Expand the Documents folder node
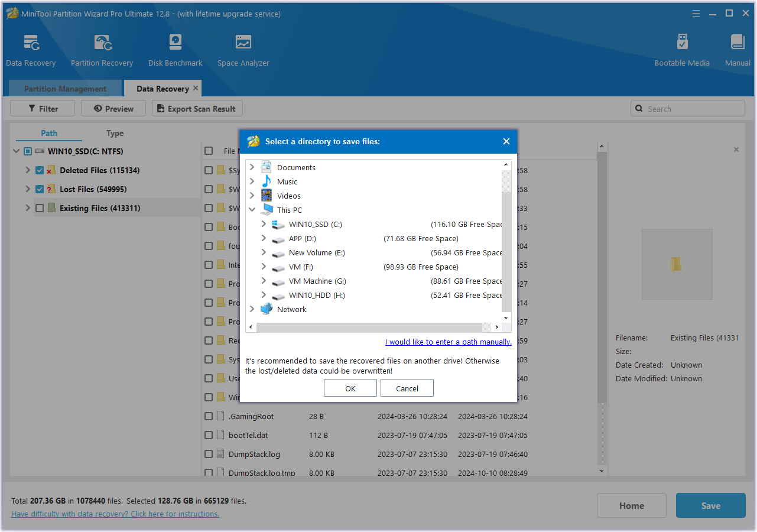The image size is (757, 532). click(x=252, y=167)
